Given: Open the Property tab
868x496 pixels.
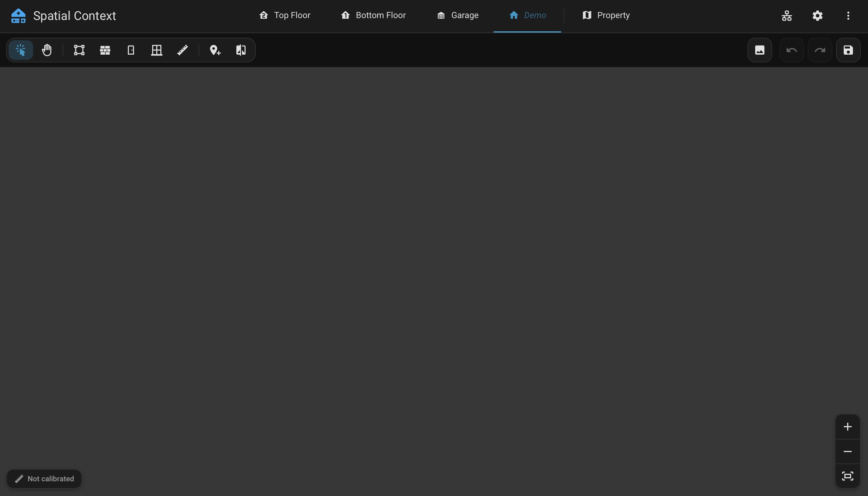Looking at the screenshot, I should click(606, 16).
